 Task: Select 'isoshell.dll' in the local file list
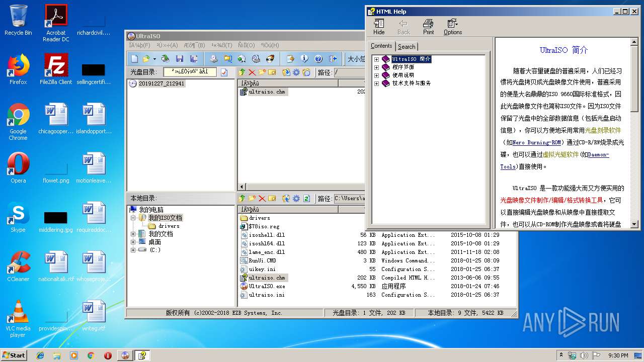point(267,235)
